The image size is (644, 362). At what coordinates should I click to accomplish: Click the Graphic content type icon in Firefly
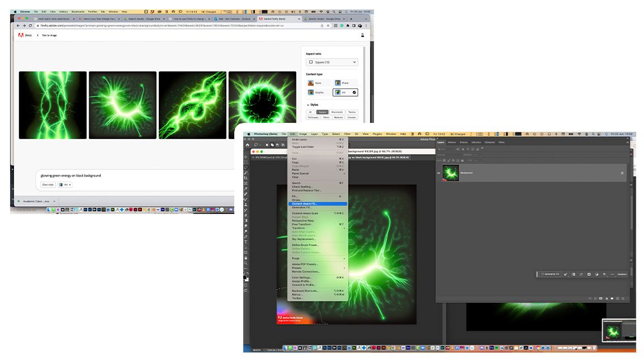pyautogui.click(x=311, y=92)
